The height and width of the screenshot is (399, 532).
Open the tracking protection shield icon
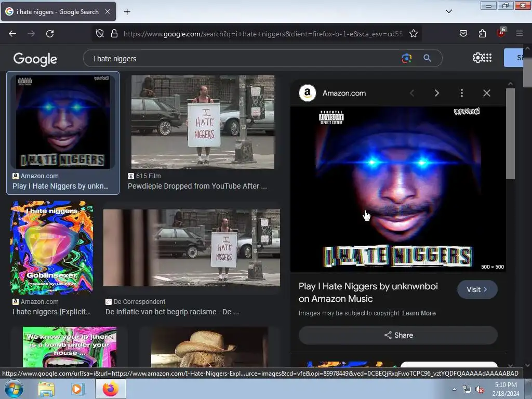(100, 34)
